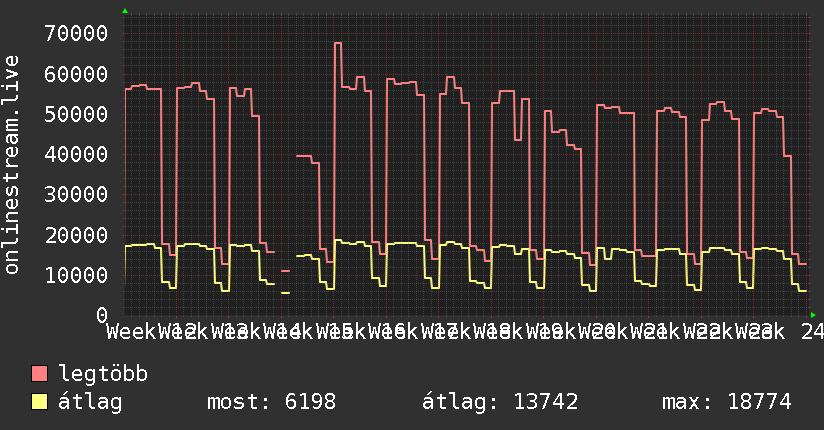This screenshot has height=430, width=824.
Task: Click the max: 18774 statistic
Action: coord(727,402)
